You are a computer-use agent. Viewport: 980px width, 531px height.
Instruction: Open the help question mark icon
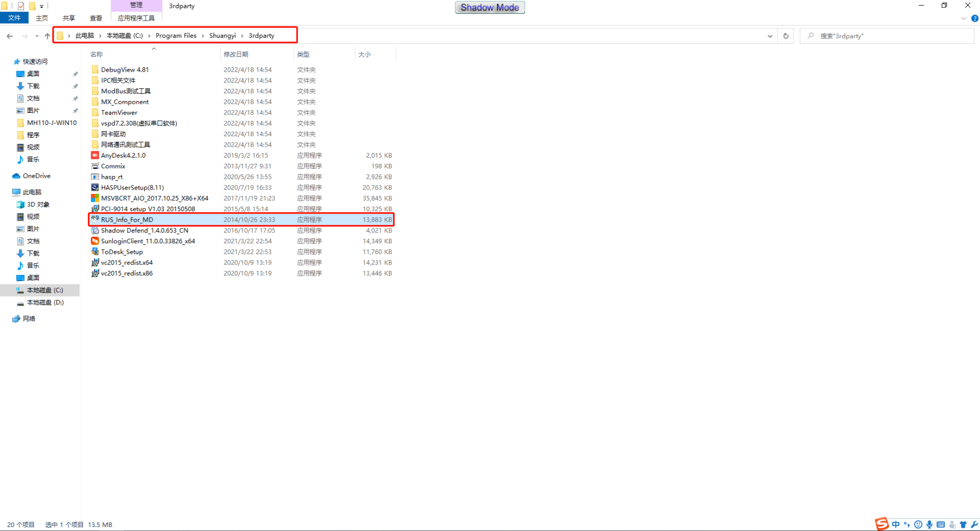tap(974, 18)
